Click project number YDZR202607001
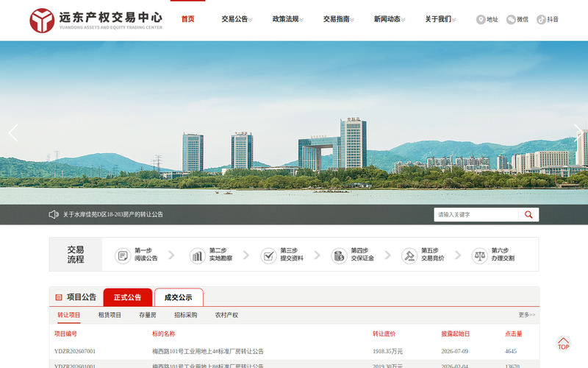Screen dimensions: 588x368 click(75, 352)
